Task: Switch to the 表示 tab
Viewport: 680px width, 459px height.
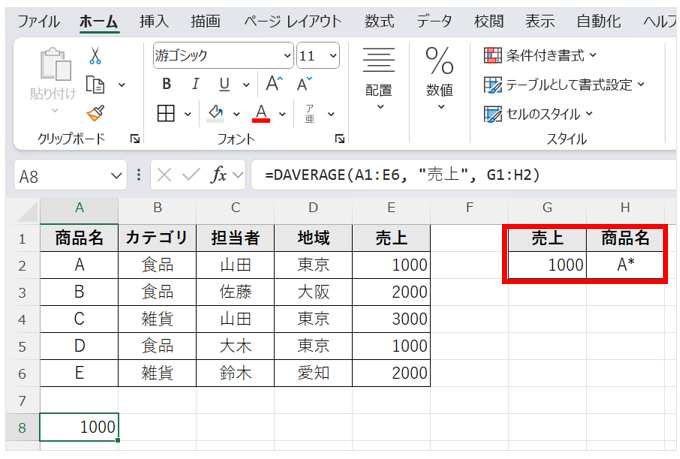Action: coord(540,21)
